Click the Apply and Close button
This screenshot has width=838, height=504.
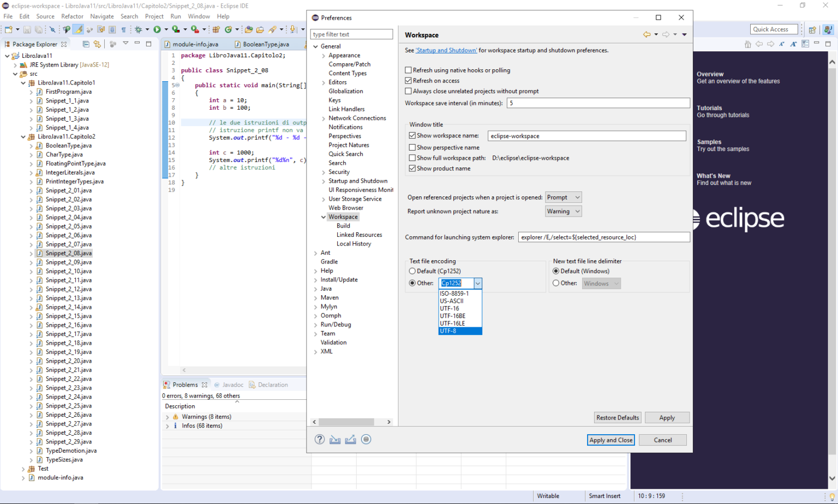(x=610, y=440)
